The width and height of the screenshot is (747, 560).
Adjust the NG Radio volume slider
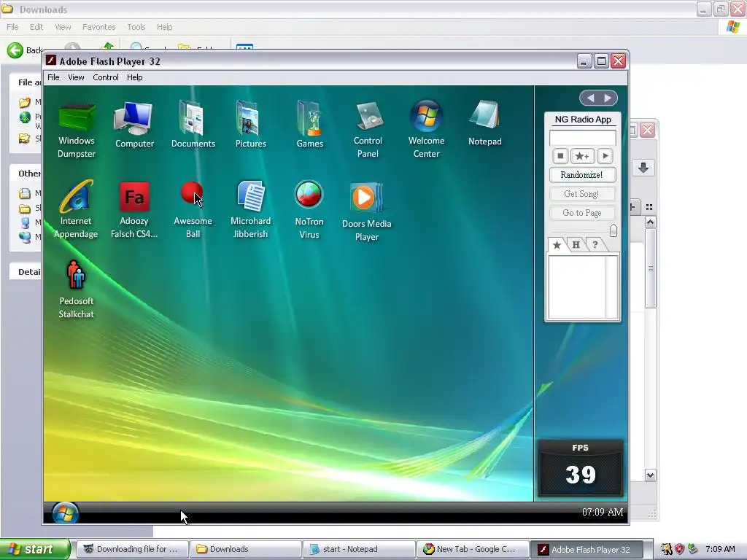coord(613,230)
